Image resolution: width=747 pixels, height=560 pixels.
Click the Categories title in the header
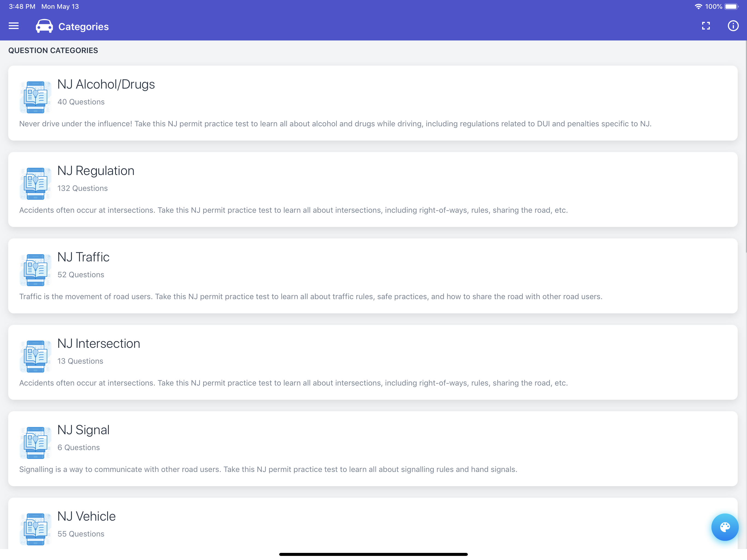tap(83, 26)
